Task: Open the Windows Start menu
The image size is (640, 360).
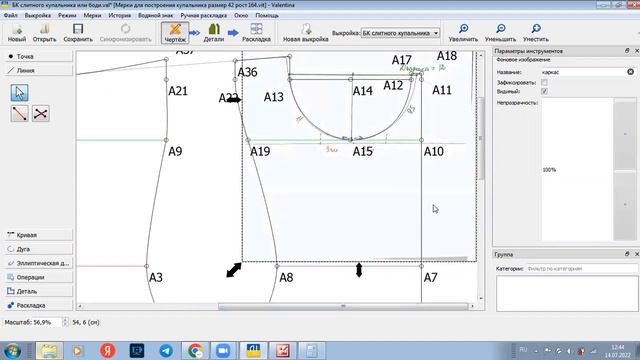Action: [12, 351]
